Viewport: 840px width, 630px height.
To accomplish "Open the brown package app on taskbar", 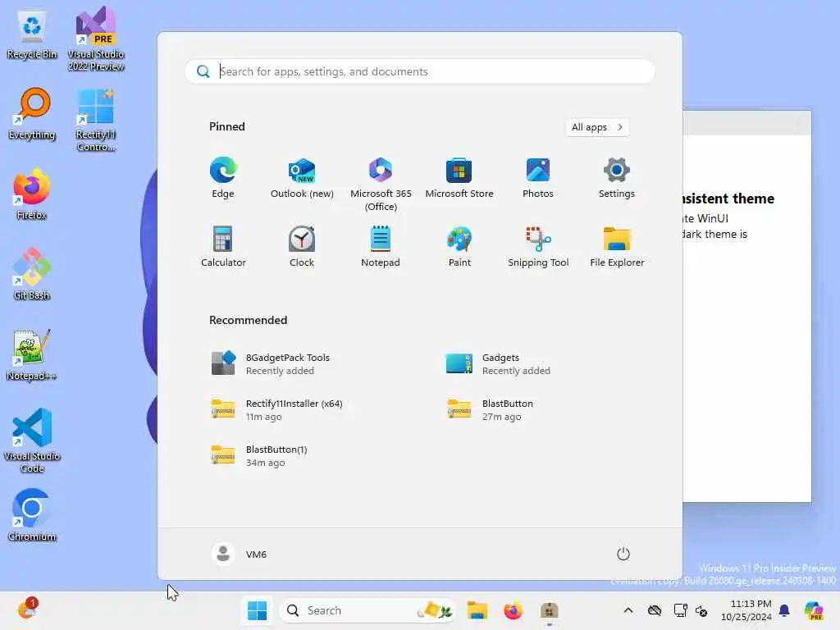I will point(549,610).
